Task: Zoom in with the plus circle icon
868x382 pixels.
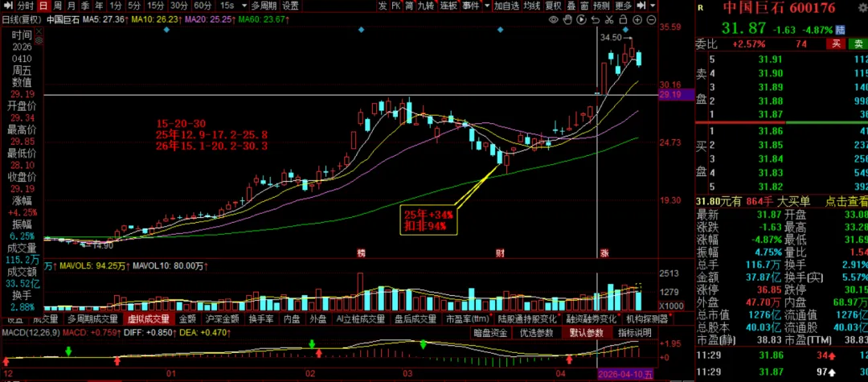Action: click(637, 20)
